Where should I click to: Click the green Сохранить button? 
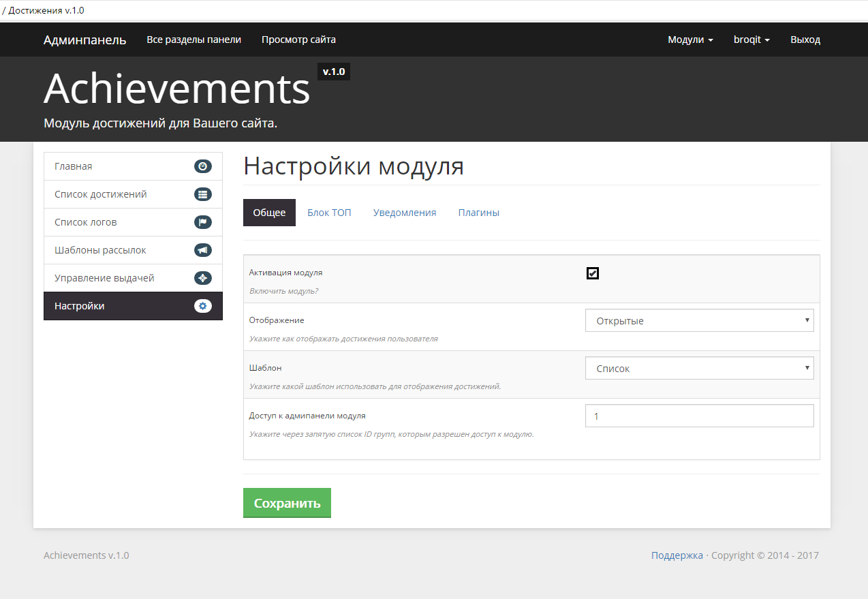287,503
